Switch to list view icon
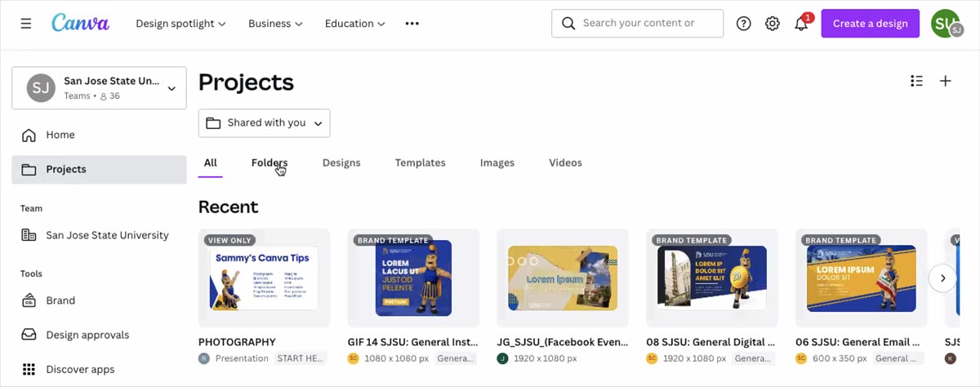980x387 pixels. click(x=916, y=81)
